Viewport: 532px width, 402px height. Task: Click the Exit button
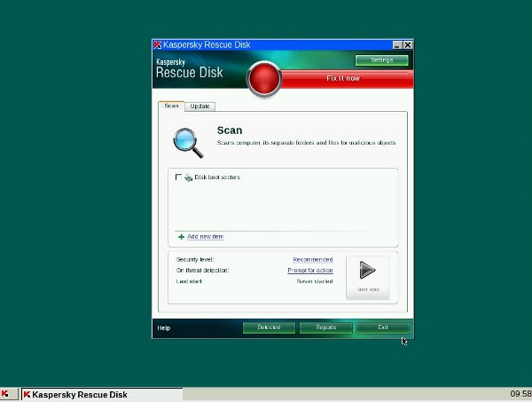pyautogui.click(x=383, y=327)
